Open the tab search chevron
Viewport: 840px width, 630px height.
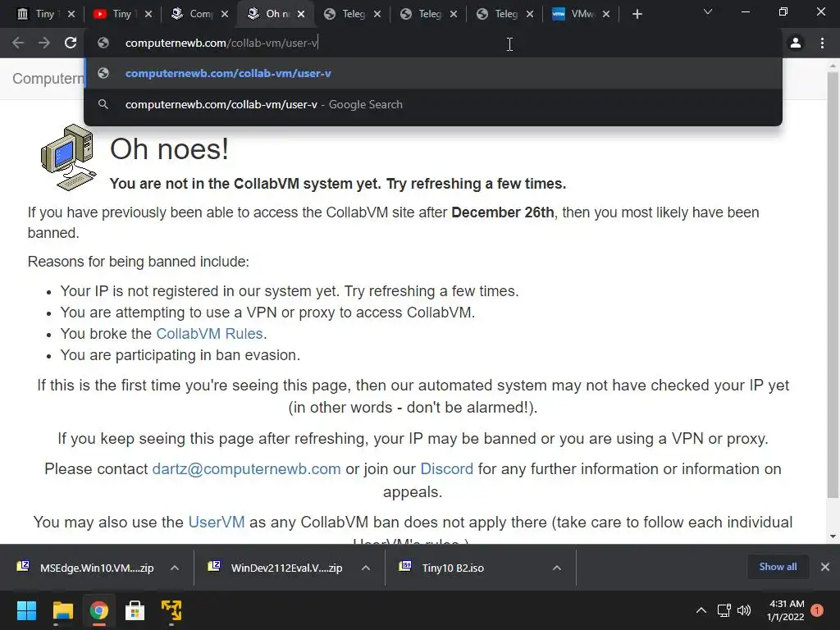pyautogui.click(x=708, y=11)
